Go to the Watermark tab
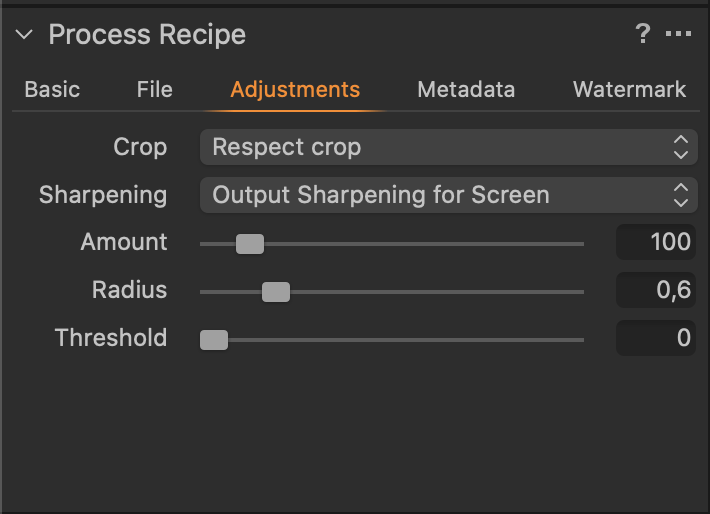This screenshot has width=710, height=514. point(629,89)
